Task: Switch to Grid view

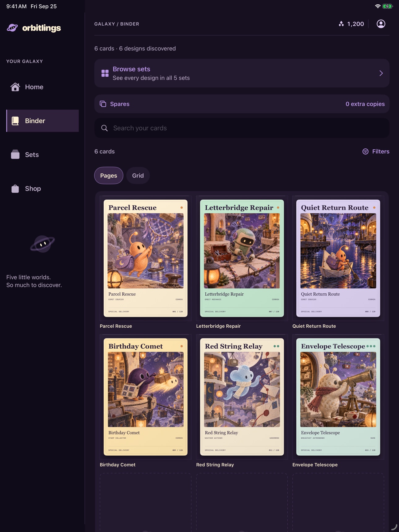Action: [x=138, y=176]
